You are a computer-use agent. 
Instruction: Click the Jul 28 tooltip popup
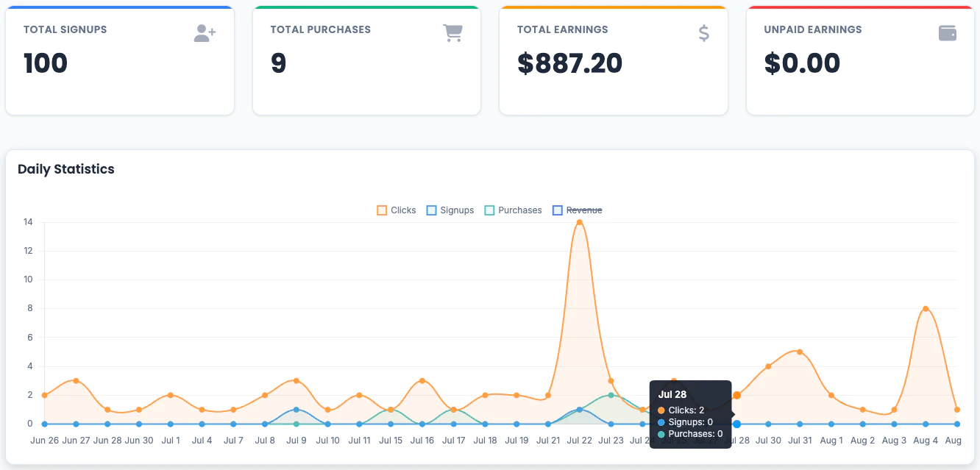coord(689,412)
